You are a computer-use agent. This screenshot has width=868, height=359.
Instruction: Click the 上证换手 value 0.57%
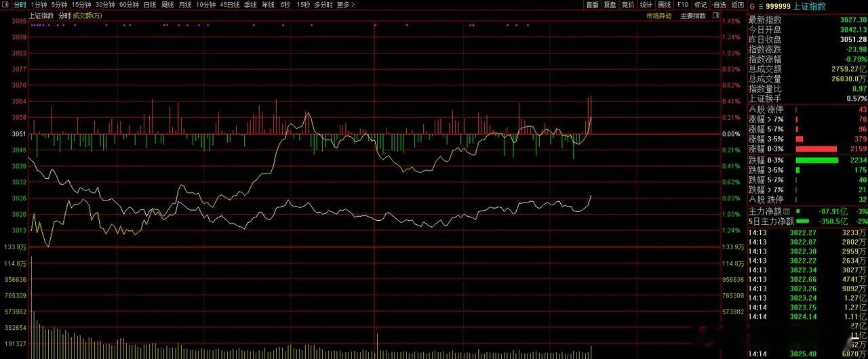click(x=857, y=98)
